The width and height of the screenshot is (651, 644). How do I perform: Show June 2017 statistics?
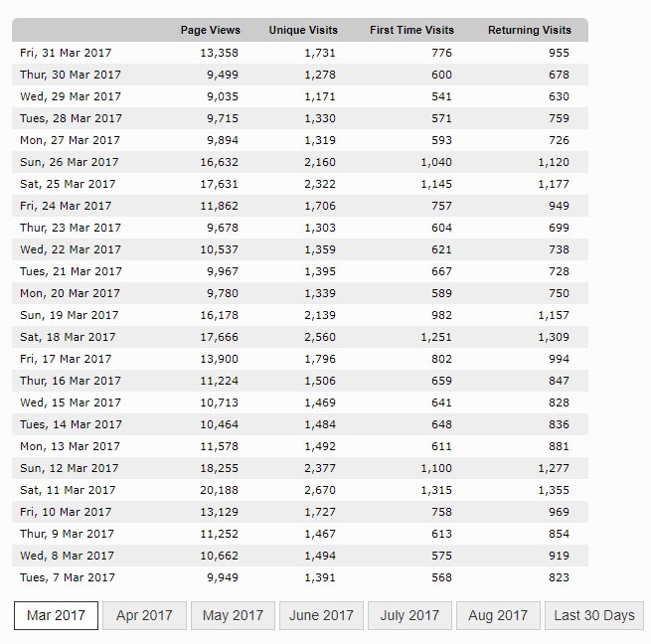321,615
